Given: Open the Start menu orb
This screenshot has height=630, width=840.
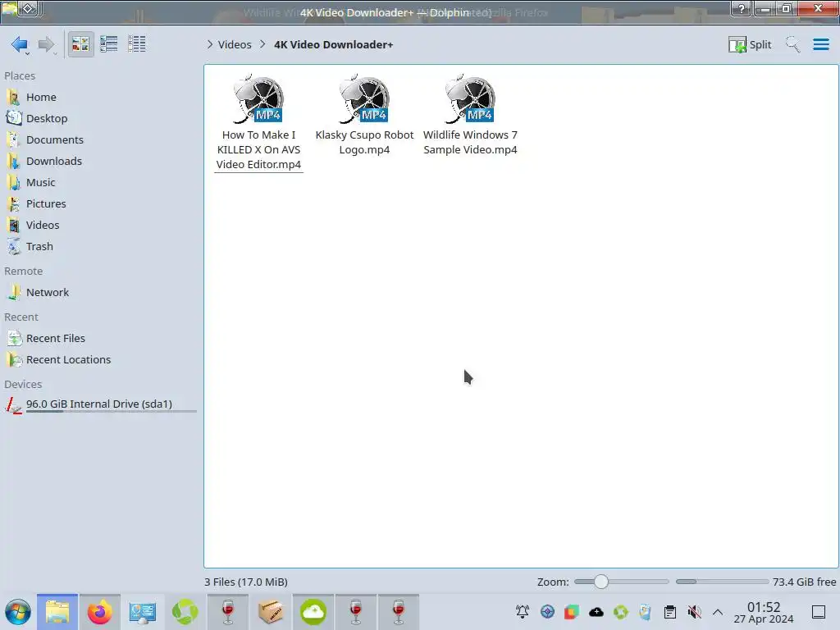Looking at the screenshot, I should tap(18, 612).
